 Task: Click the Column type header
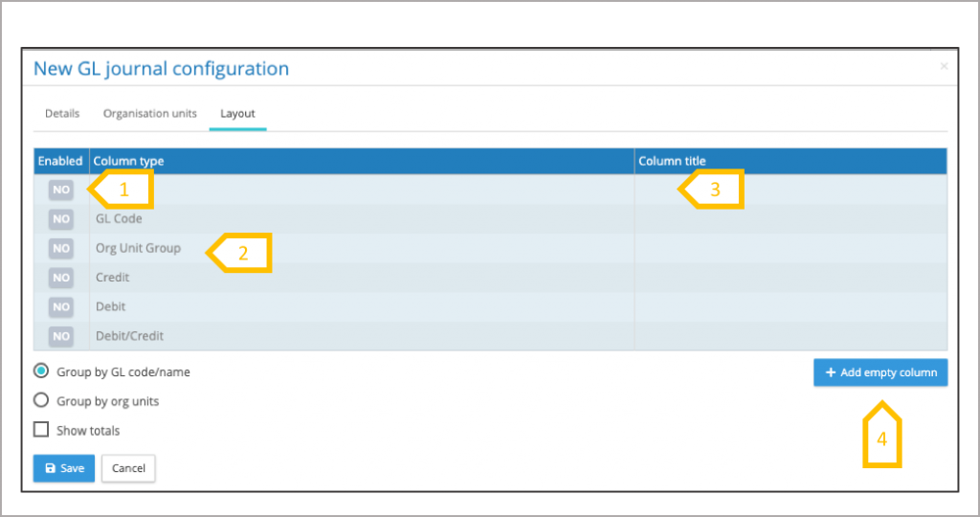coord(128,161)
